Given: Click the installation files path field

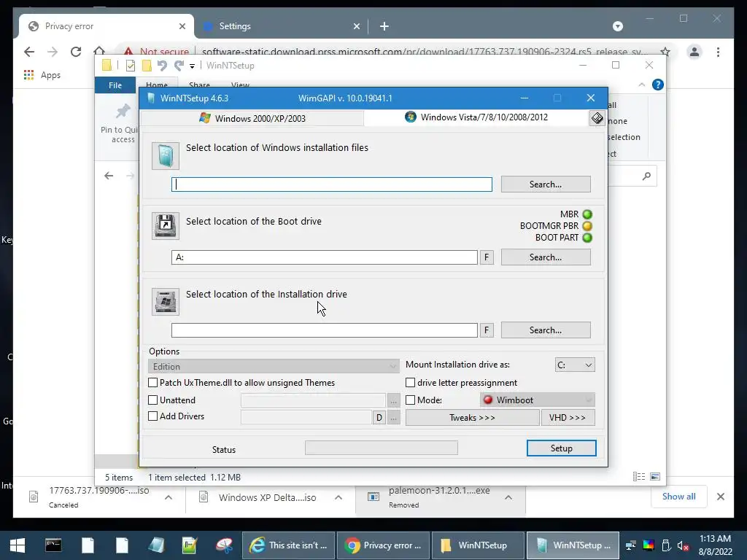Looking at the screenshot, I should coord(332,184).
